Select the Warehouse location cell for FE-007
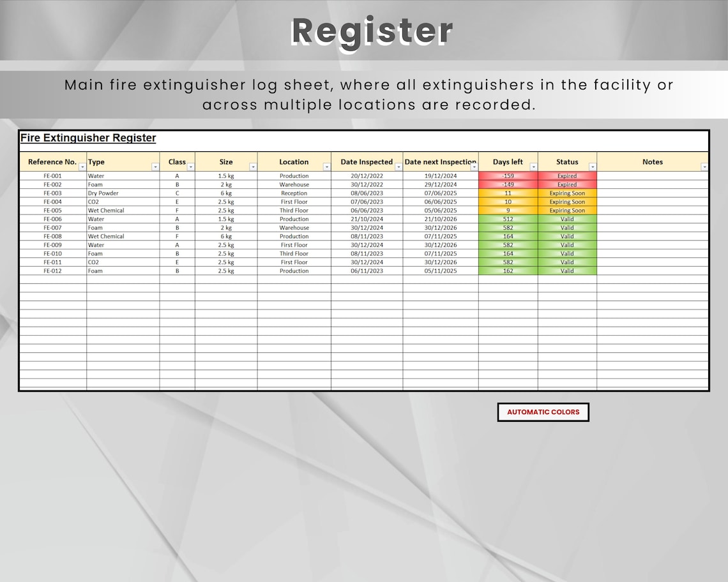The width and height of the screenshot is (728, 582). [x=294, y=227]
